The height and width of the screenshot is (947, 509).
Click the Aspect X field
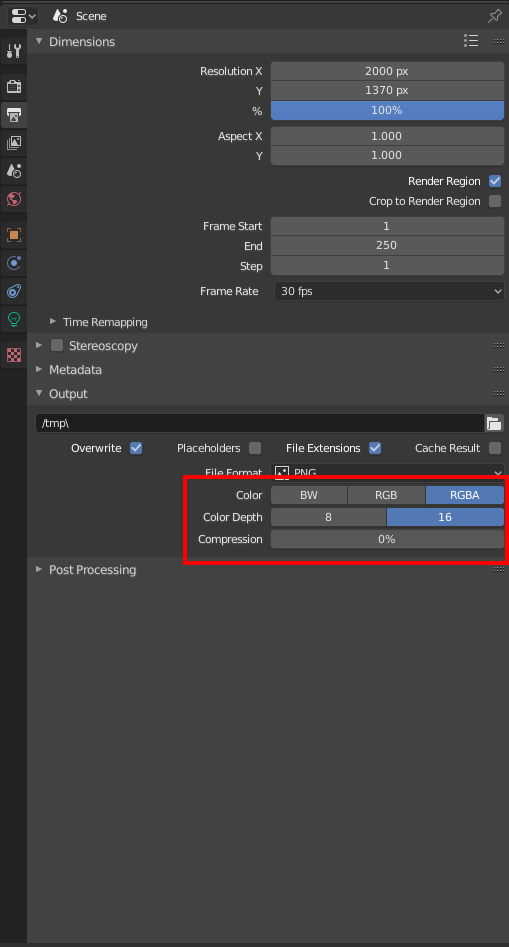pos(387,136)
